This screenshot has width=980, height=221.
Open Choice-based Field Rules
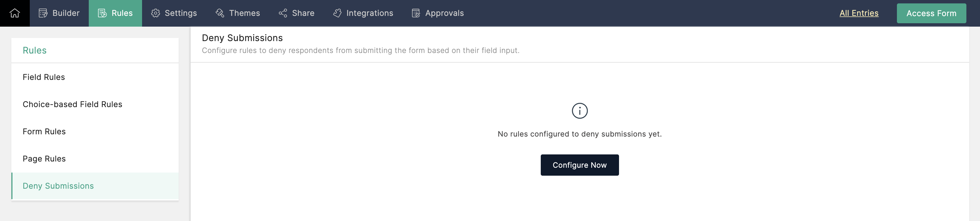[72, 104]
